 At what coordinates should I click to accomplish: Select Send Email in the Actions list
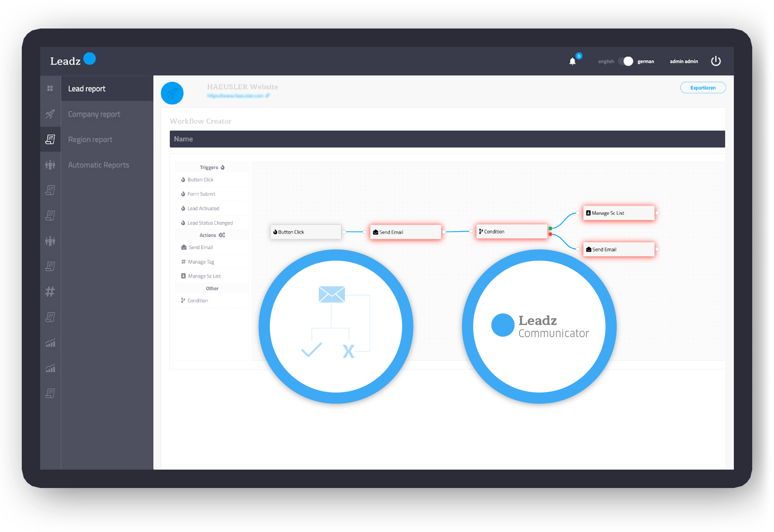click(x=212, y=247)
